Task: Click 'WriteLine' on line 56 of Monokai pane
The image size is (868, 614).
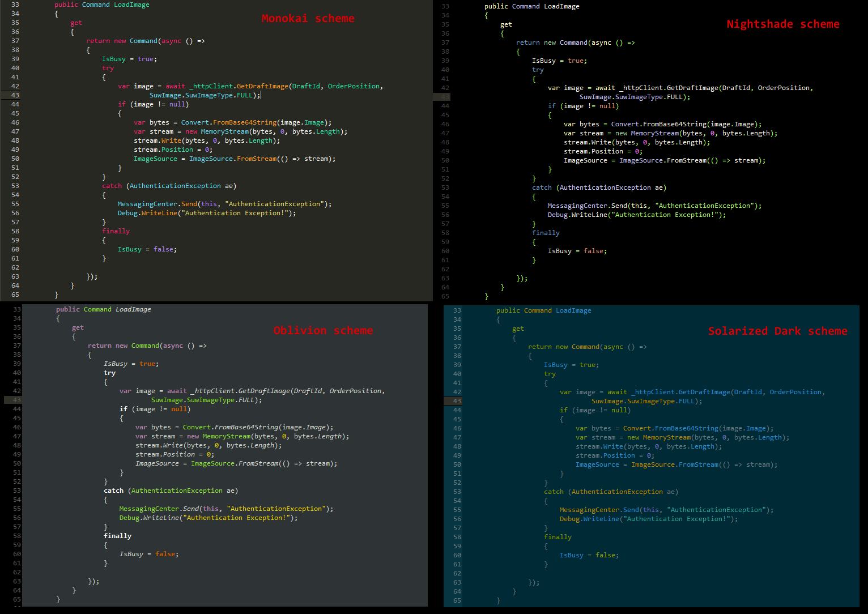Action: pyautogui.click(x=159, y=213)
